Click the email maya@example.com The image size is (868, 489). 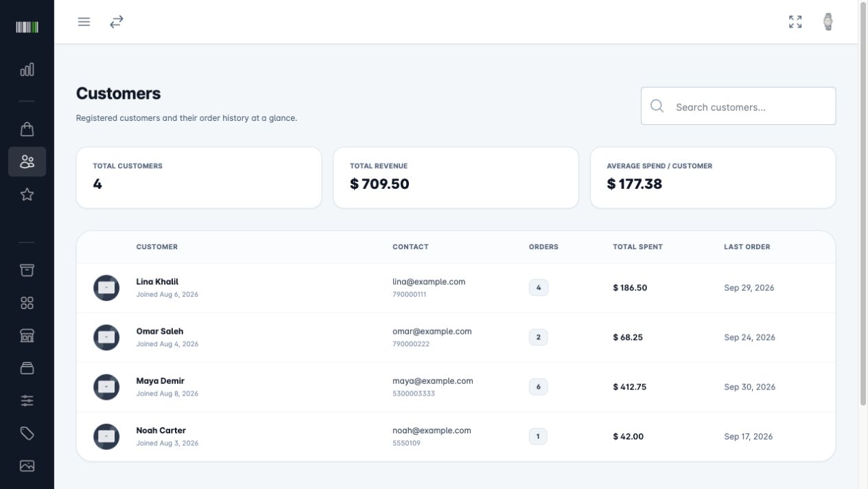coord(433,380)
